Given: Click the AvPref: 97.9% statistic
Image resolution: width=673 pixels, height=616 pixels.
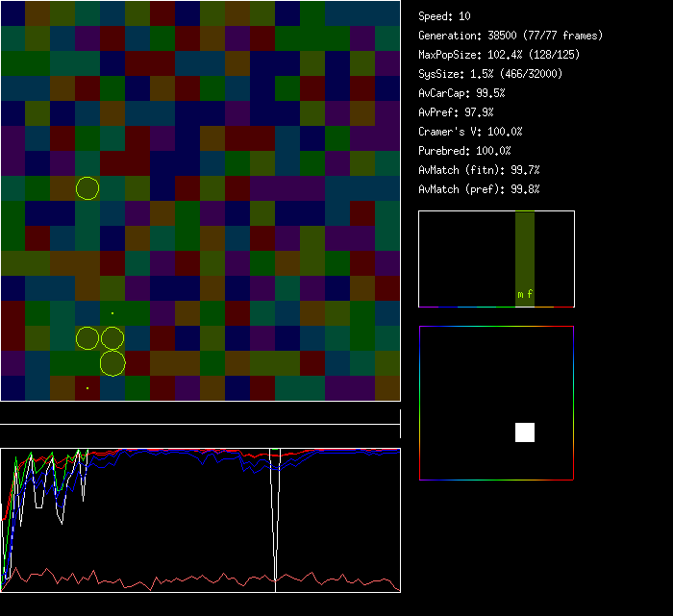Looking at the screenshot, I should (457, 112).
